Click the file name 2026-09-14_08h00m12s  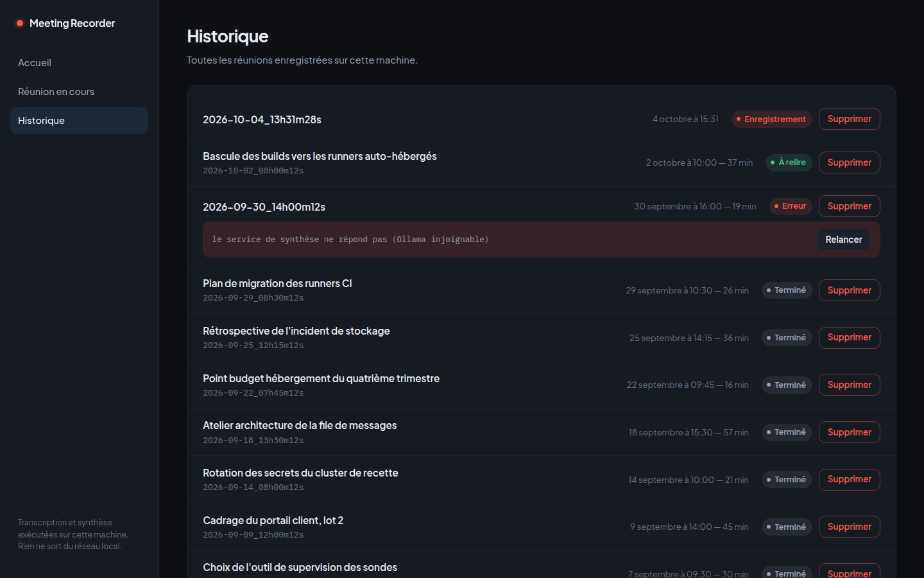253,487
